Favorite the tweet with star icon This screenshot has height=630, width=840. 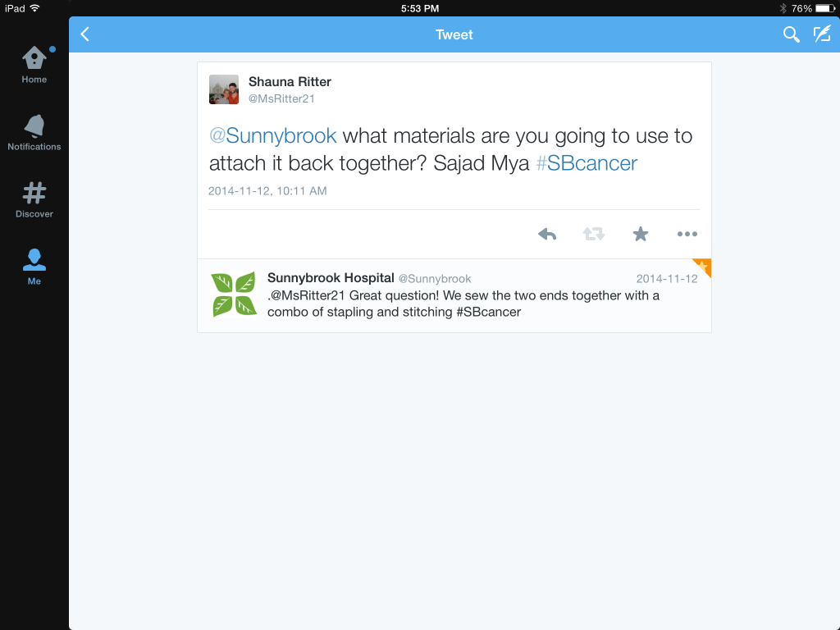coord(640,234)
